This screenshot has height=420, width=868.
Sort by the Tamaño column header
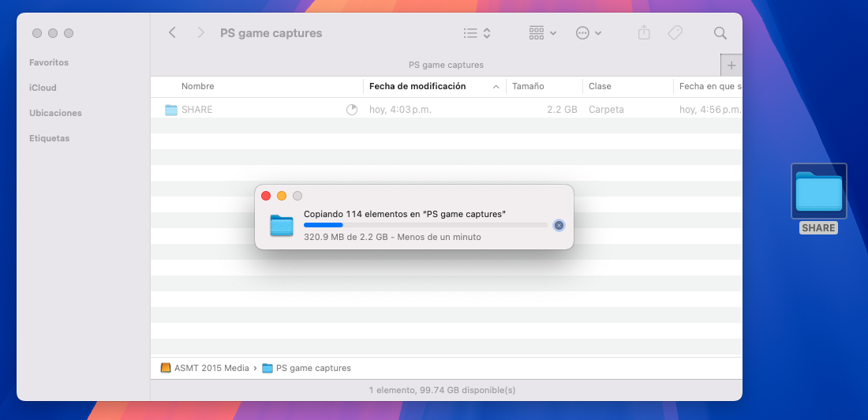[x=528, y=86]
